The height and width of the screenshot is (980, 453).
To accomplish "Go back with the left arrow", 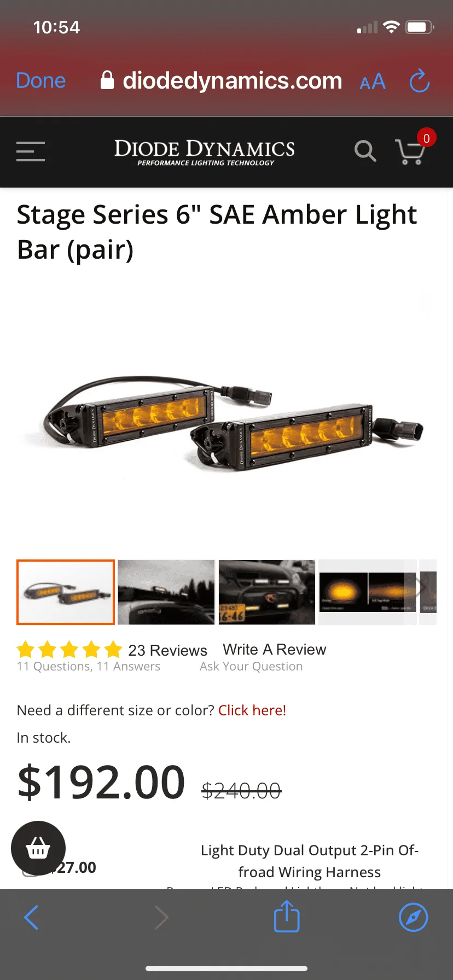I will (32, 917).
